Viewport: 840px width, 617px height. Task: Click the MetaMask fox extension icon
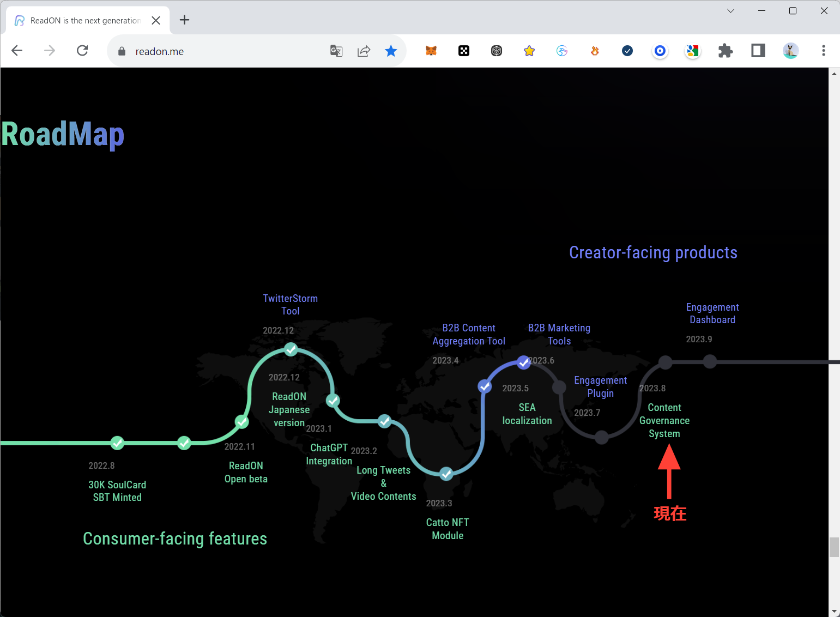431,51
